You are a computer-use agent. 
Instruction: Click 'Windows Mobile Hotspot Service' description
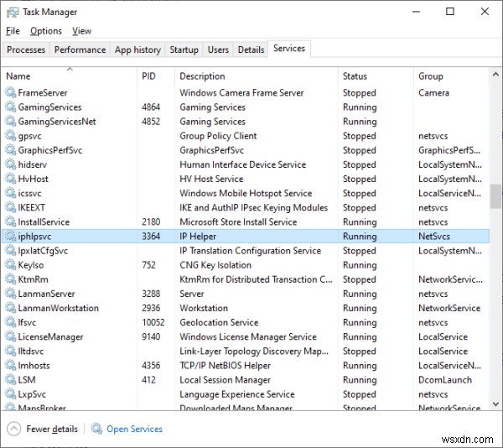coord(246,193)
